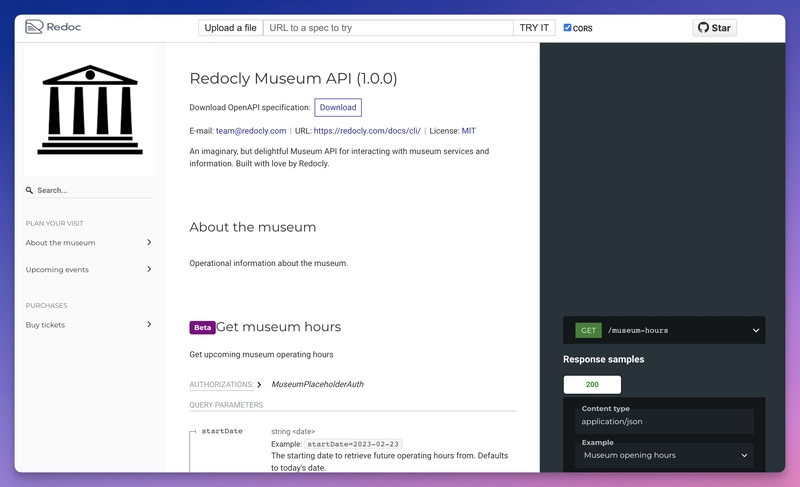Click the About the museum section heading
This screenshot has width=800, height=487.
coord(253,227)
